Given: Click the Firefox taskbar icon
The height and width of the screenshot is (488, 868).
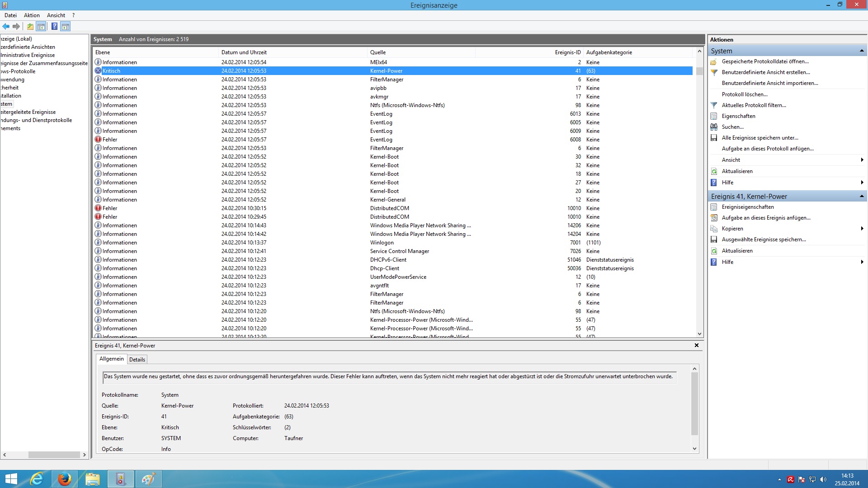Looking at the screenshot, I should [64, 479].
